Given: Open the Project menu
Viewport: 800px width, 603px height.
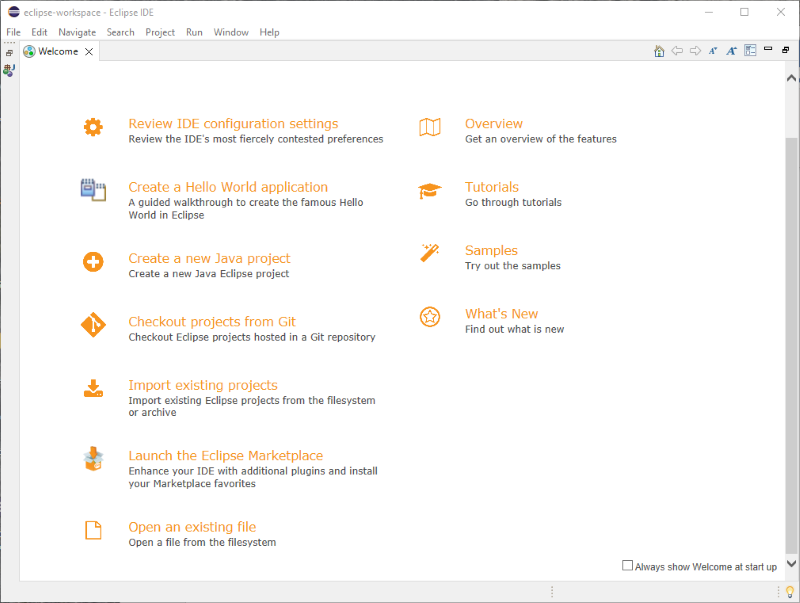Looking at the screenshot, I should (x=160, y=32).
